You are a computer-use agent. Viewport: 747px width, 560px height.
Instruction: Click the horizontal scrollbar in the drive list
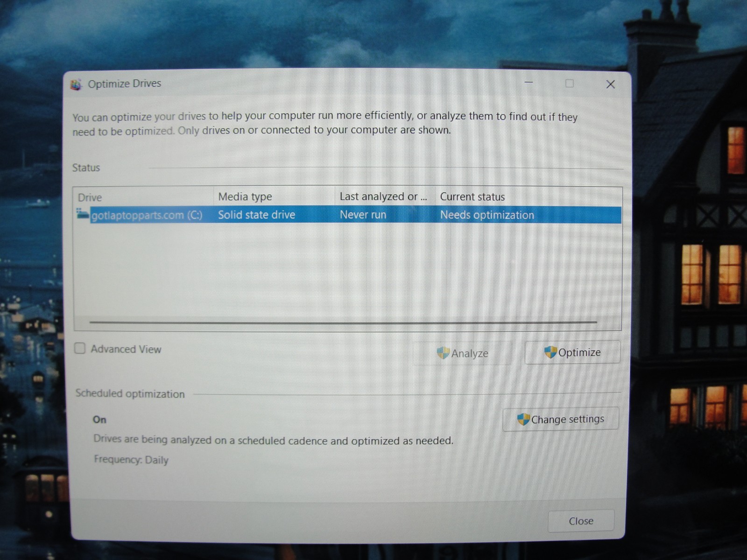(x=343, y=322)
